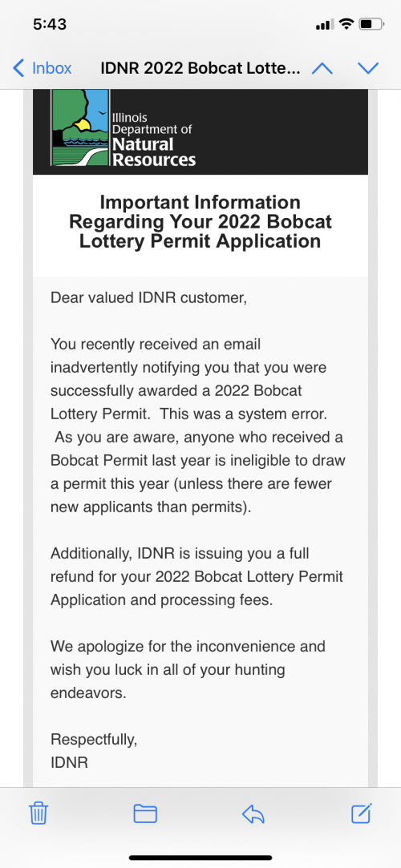The height and width of the screenshot is (868, 401).
Task: Tap the Dear valued IDNR customer greeting
Action: 148,297
